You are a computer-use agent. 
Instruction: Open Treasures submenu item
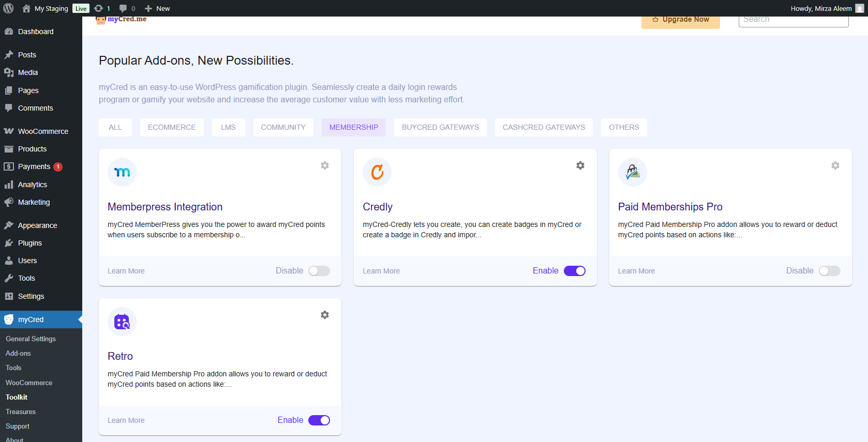pos(21,411)
